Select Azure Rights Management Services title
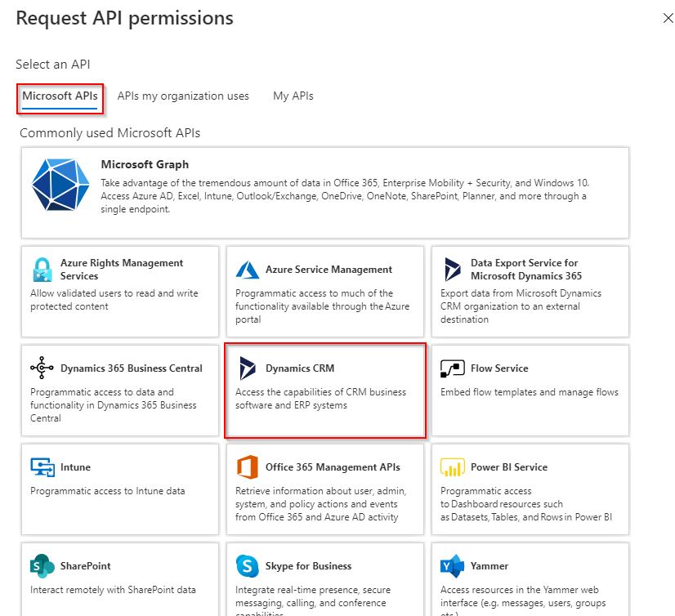The height and width of the screenshot is (616, 675). pyautogui.click(x=122, y=269)
